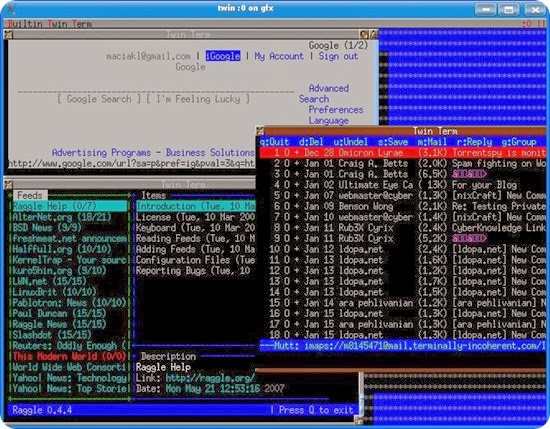
Task: Click d:Del in the Mutt menu bar
Action: (x=311, y=142)
